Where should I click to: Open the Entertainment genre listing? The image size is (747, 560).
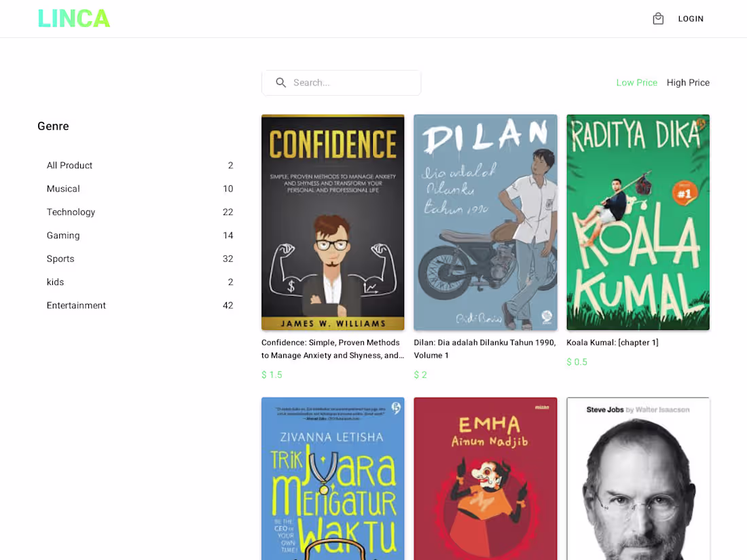pyautogui.click(x=76, y=305)
